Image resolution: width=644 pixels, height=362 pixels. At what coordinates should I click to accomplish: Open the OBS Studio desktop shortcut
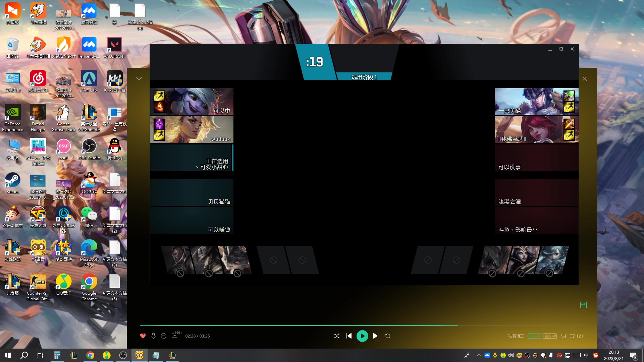point(89,149)
